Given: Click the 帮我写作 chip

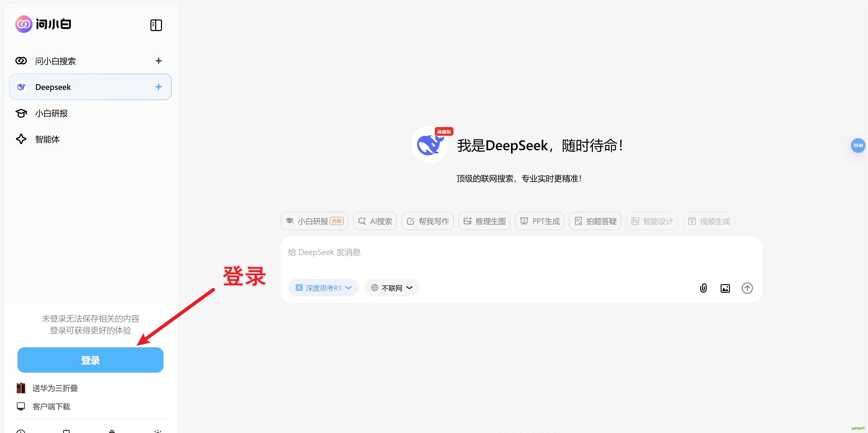Looking at the screenshot, I should click(x=428, y=221).
